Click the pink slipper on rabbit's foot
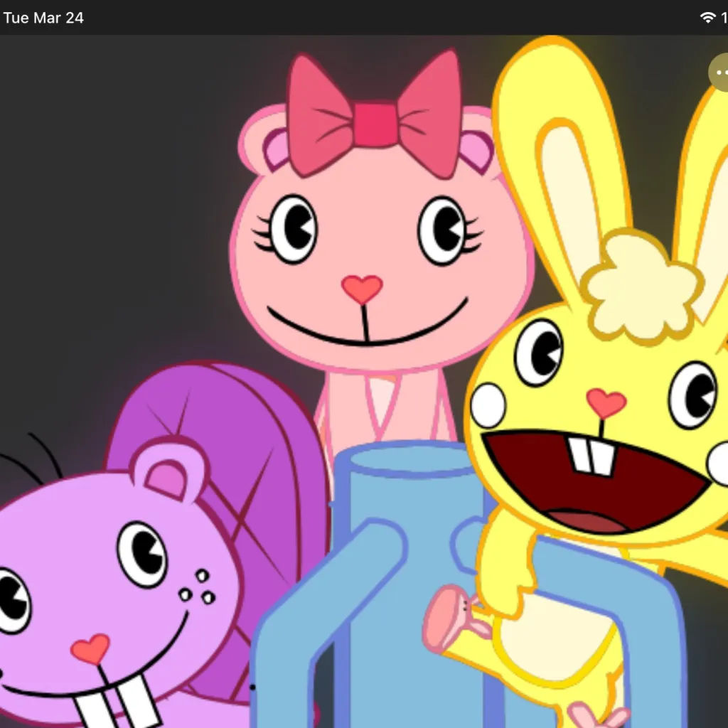Image resolution: width=728 pixels, height=728 pixels. click(448, 617)
